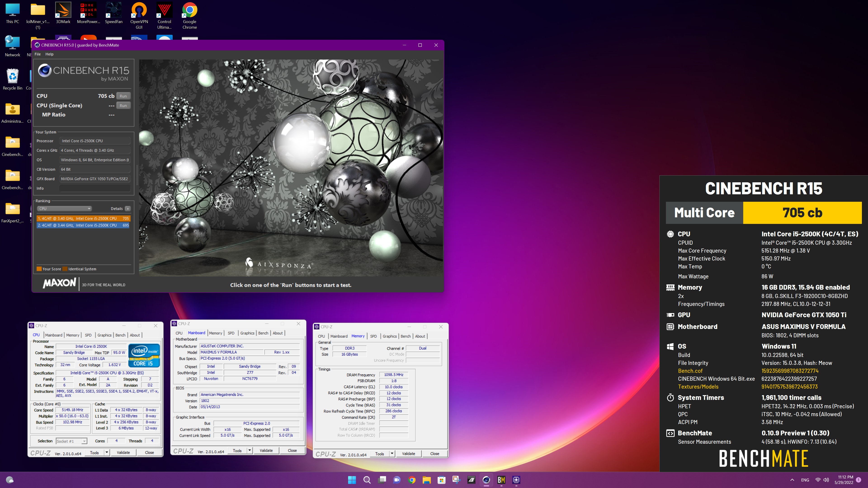Open the File menu in Cinebench
The image size is (868, 488).
click(x=37, y=54)
